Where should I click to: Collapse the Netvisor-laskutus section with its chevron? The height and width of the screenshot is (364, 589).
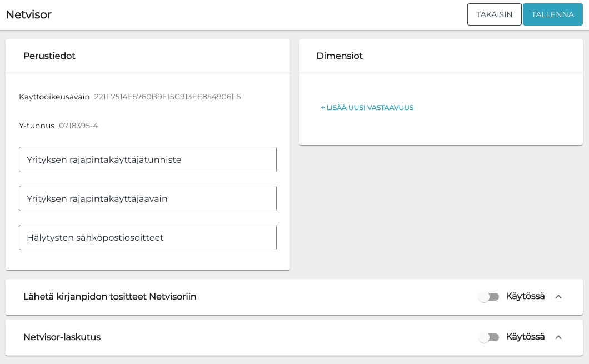(x=558, y=337)
